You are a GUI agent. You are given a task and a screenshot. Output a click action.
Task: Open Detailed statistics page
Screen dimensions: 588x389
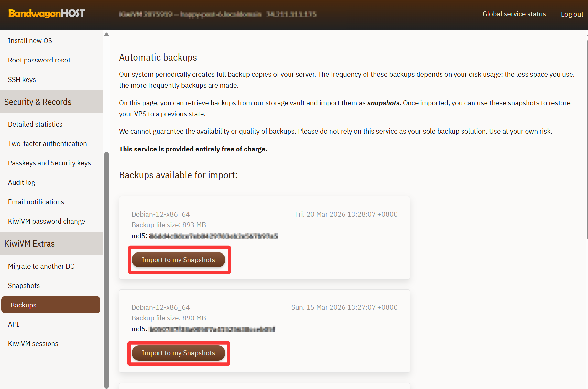(35, 124)
